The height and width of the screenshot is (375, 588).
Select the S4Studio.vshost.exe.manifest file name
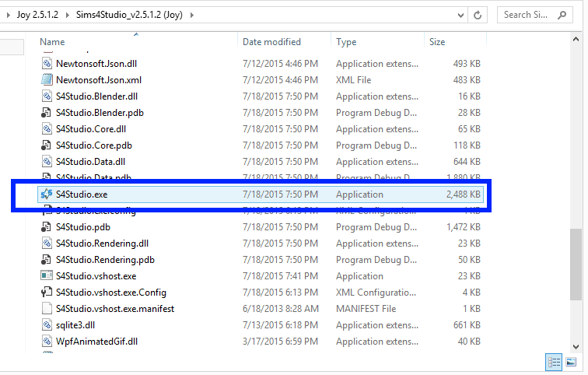115,309
